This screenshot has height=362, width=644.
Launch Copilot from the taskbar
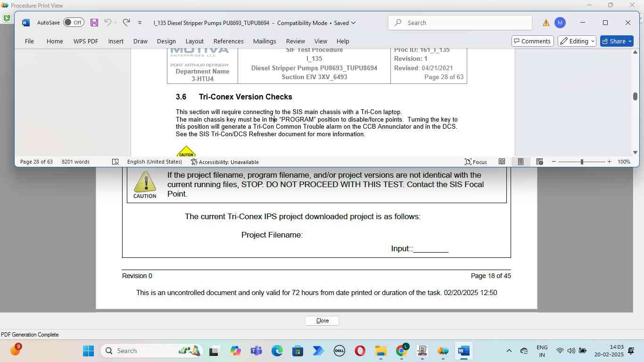(x=235, y=351)
